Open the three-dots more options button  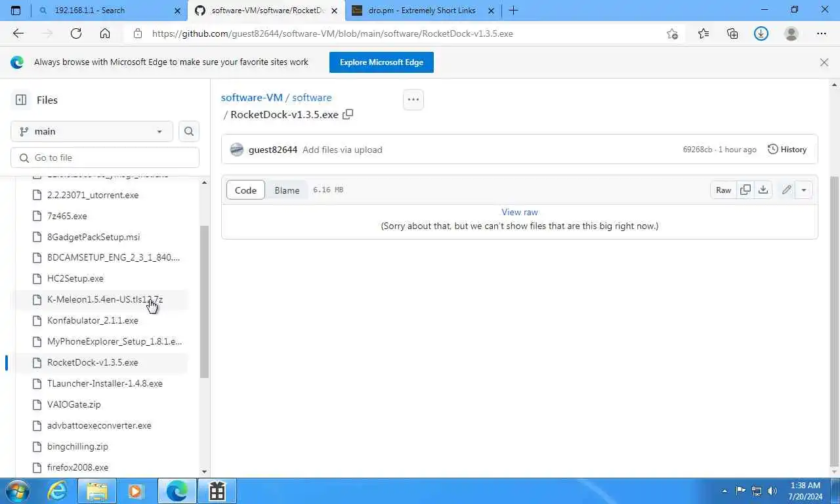(413, 100)
